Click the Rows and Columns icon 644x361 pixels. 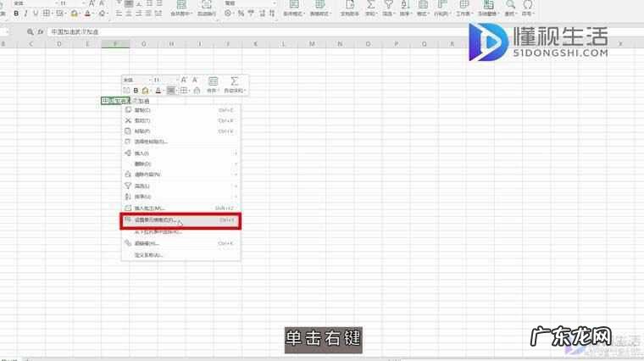coord(442,5)
